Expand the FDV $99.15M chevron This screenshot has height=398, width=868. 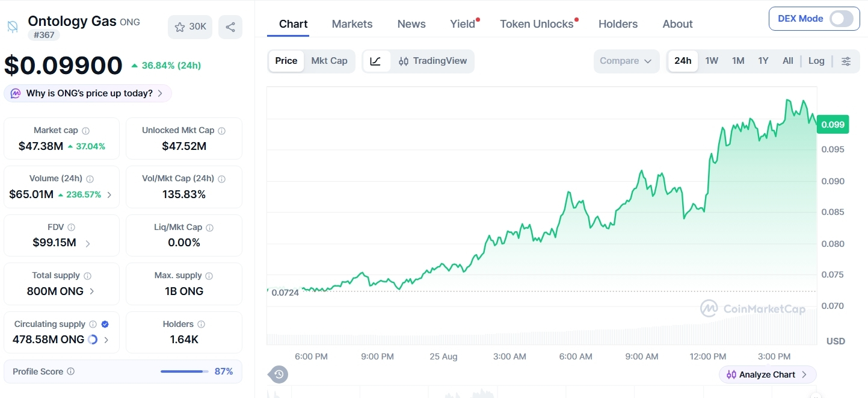[x=88, y=243]
